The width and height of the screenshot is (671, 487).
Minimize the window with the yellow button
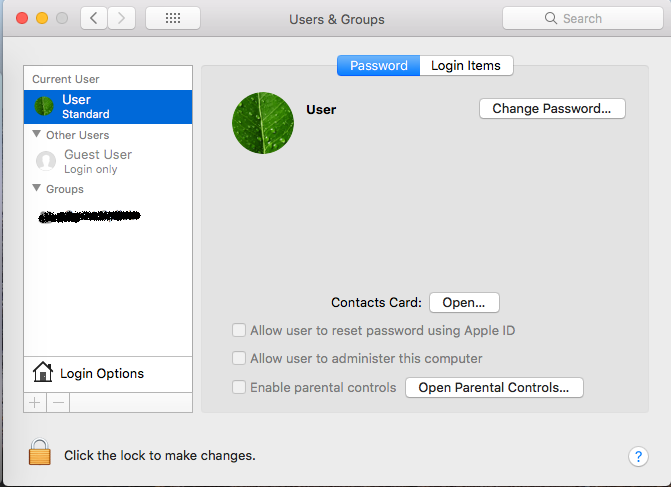tap(42, 18)
